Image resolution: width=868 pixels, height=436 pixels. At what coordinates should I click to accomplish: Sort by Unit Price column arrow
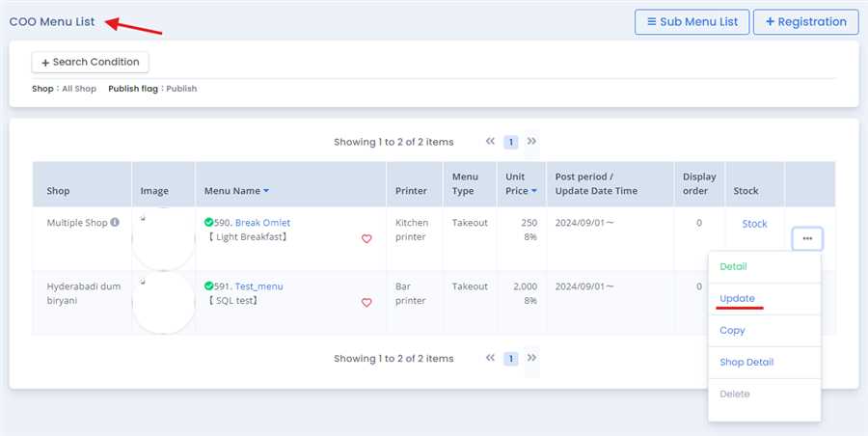pyautogui.click(x=535, y=191)
